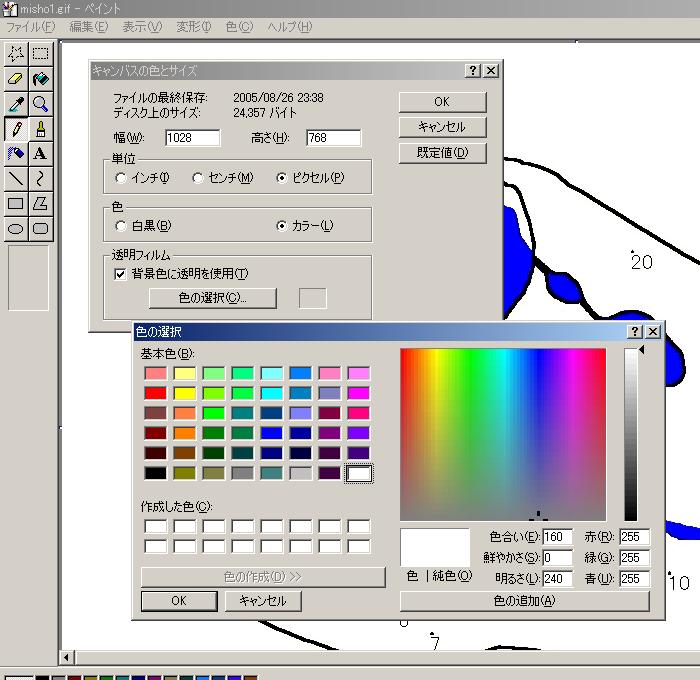Select the Eraser tool
The width and height of the screenshot is (700, 680).
click(16, 79)
